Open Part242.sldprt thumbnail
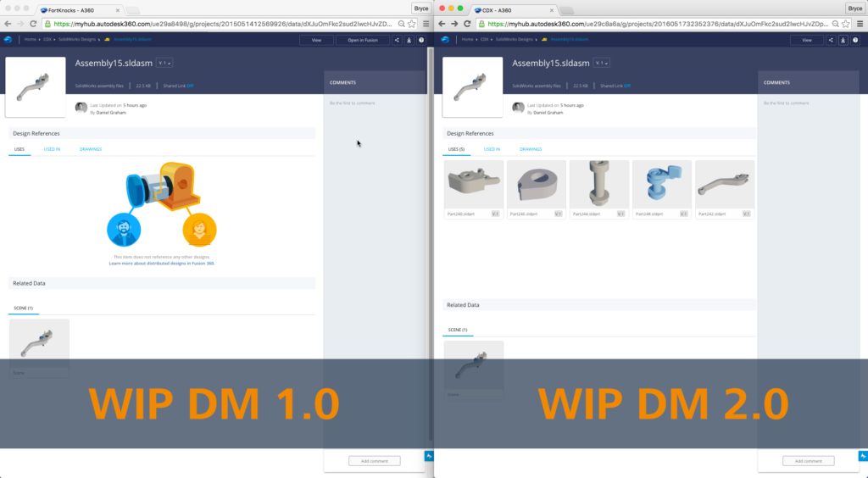This screenshot has height=478, width=868. coord(725,184)
